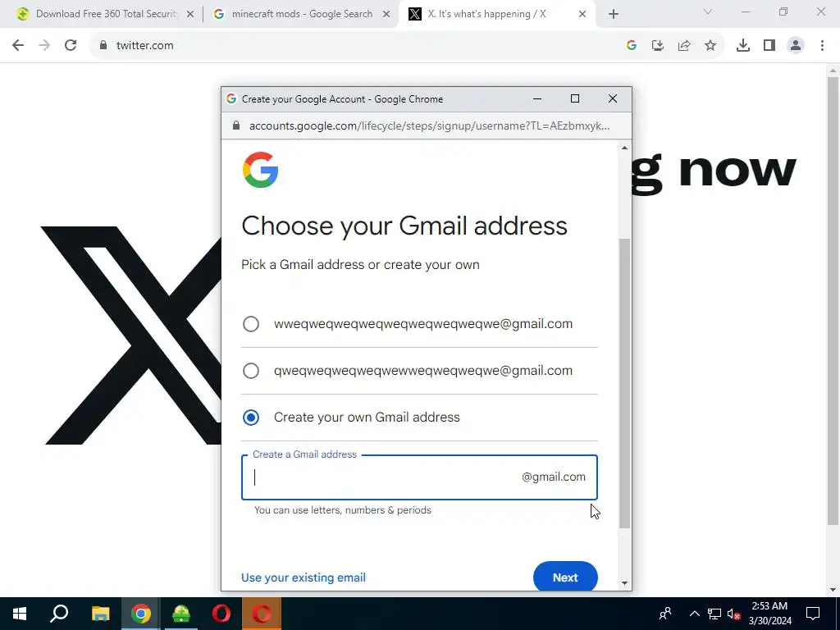The height and width of the screenshot is (630, 840).
Task: Toggle the Chrome side panel icon
Action: point(769,46)
